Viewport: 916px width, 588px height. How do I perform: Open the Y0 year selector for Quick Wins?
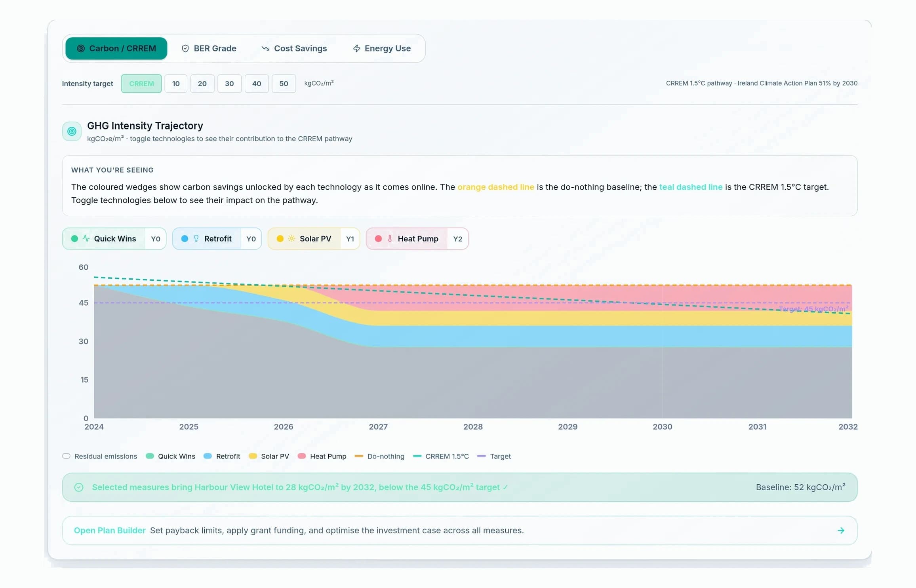click(156, 239)
